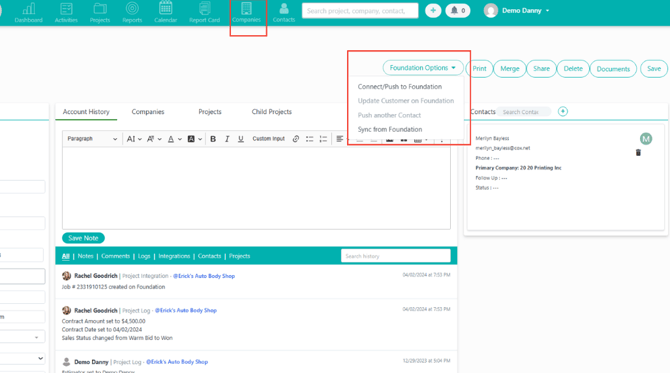670x373 pixels.
Task: Add a new contact with plus icon
Action: point(563,112)
